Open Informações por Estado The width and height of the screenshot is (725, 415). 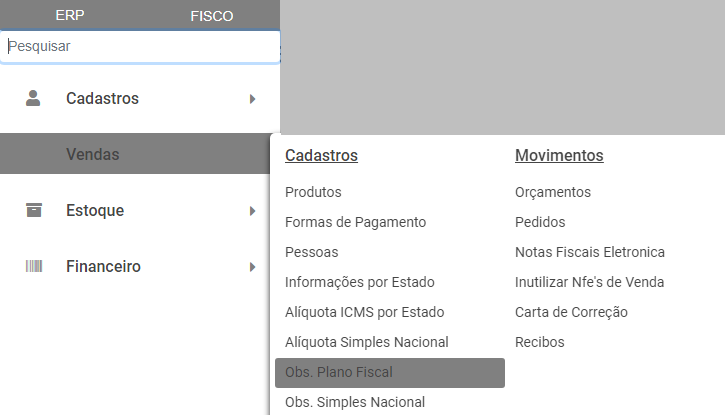pyautogui.click(x=359, y=282)
